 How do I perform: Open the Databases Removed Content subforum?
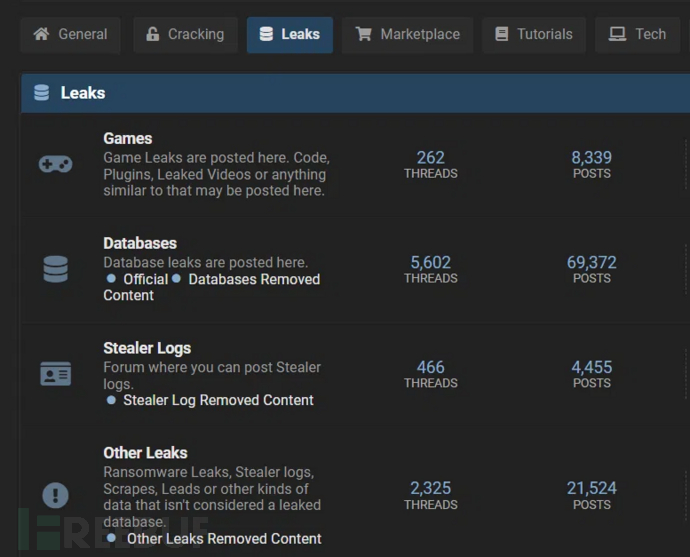tap(254, 279)
